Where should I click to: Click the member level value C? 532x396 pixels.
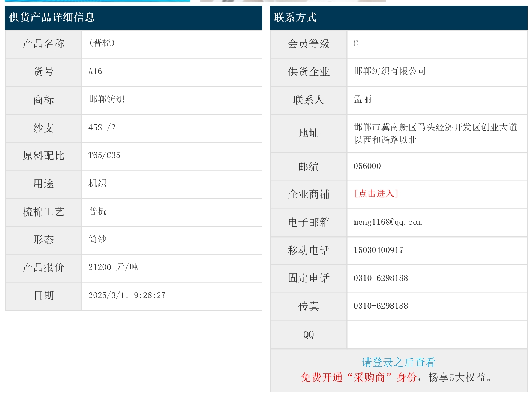355,43
